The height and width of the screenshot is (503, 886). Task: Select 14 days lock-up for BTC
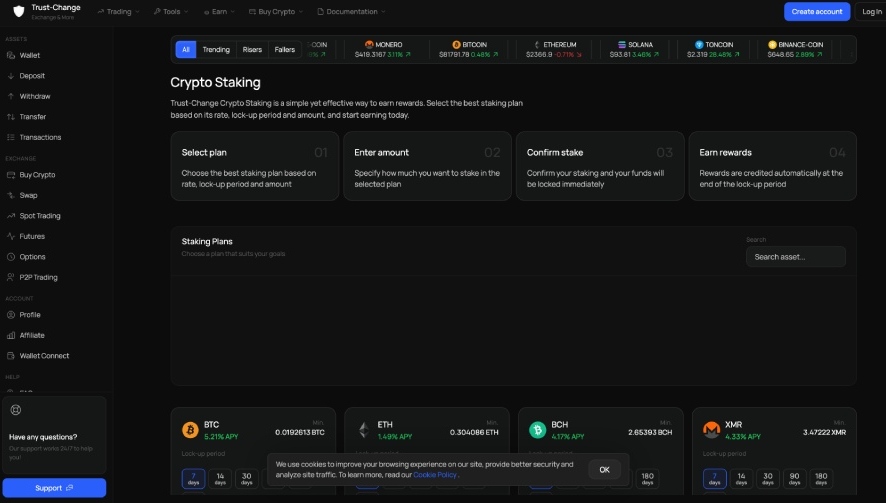click(x=220, y=479)
